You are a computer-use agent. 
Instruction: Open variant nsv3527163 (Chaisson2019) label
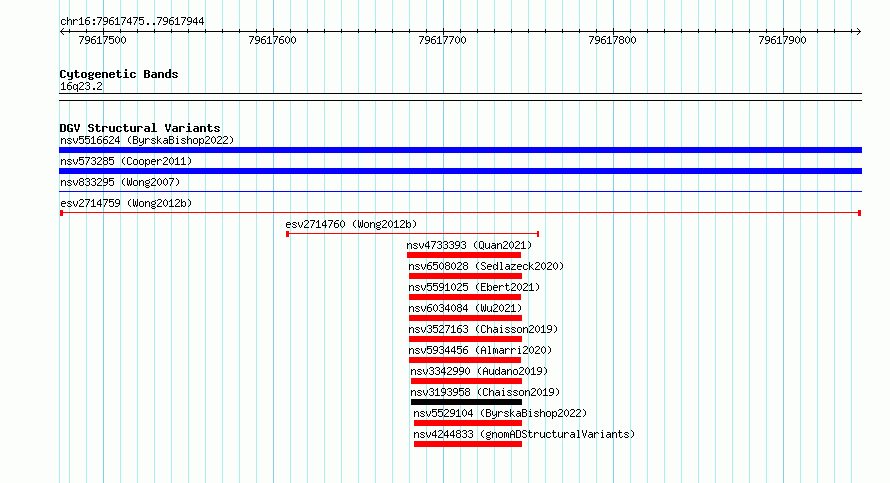click(483, 329)
